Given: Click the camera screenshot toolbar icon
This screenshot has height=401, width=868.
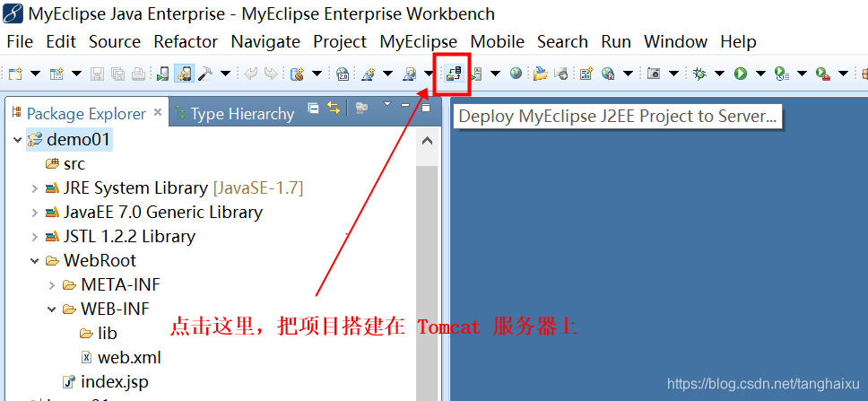Looking at the screenshot, I should pos(654,73).
